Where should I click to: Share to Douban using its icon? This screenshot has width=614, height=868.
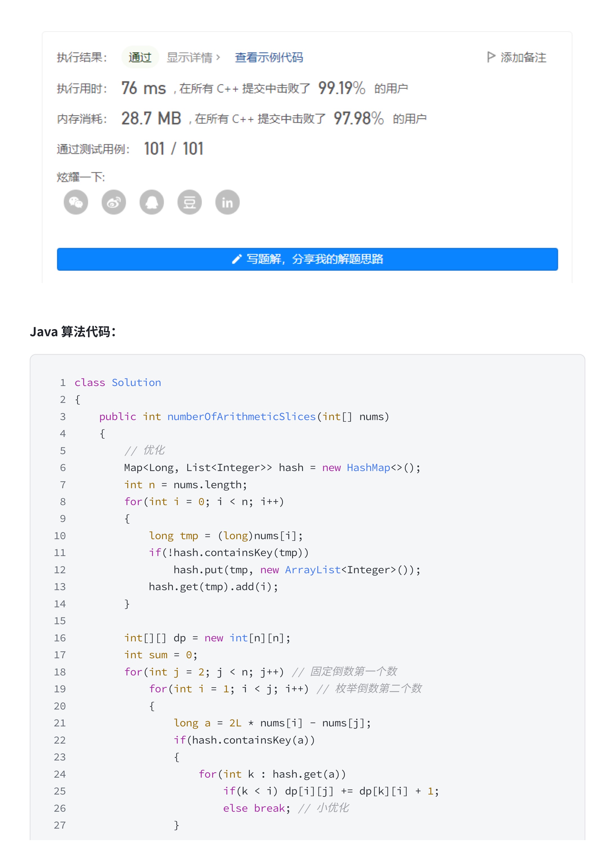tap(189, 202)
